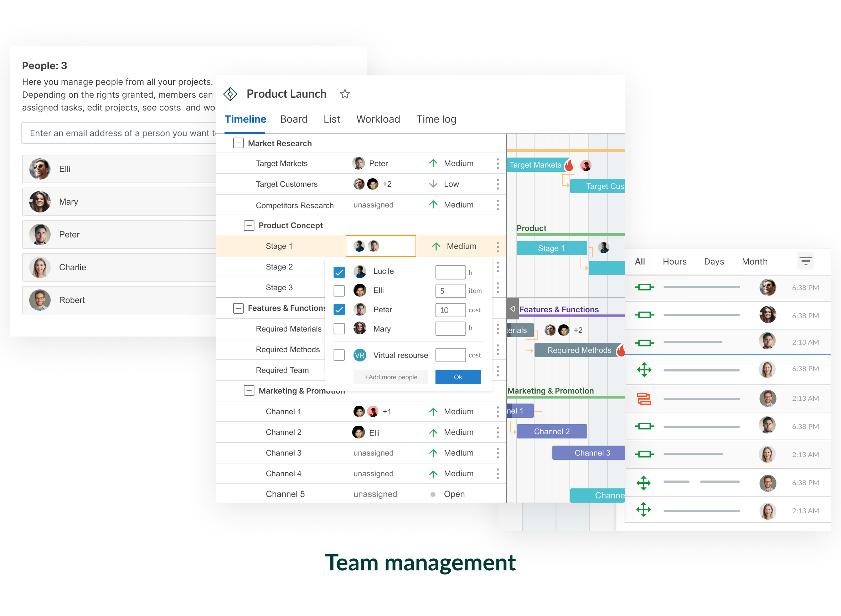Click the Medium priority arrow for Channel 1
The width and height of the screenshot is (841, 616).
[x=433, y=412]
